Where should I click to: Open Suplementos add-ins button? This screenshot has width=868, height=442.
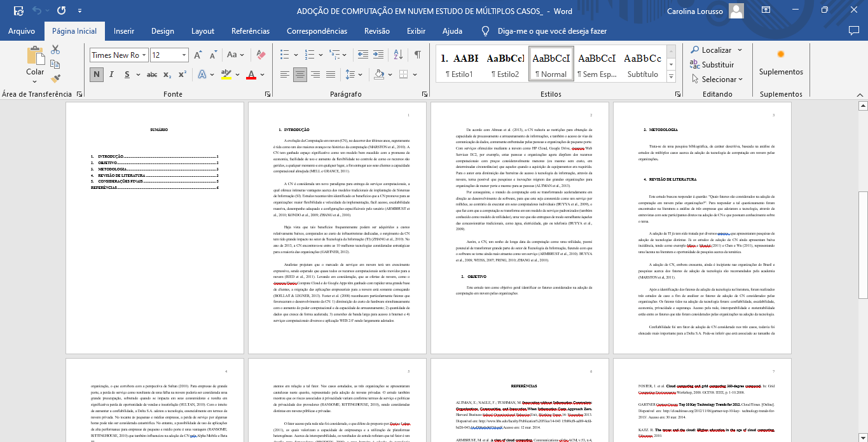[x=781, y=62]
